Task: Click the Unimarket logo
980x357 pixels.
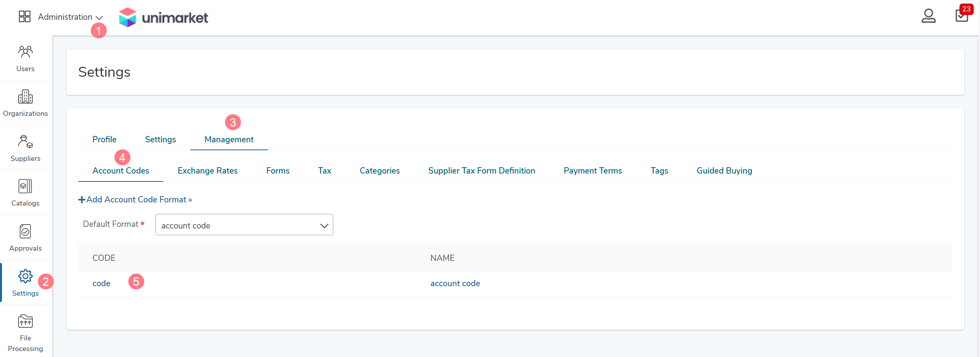Action: tap(163, 17)
